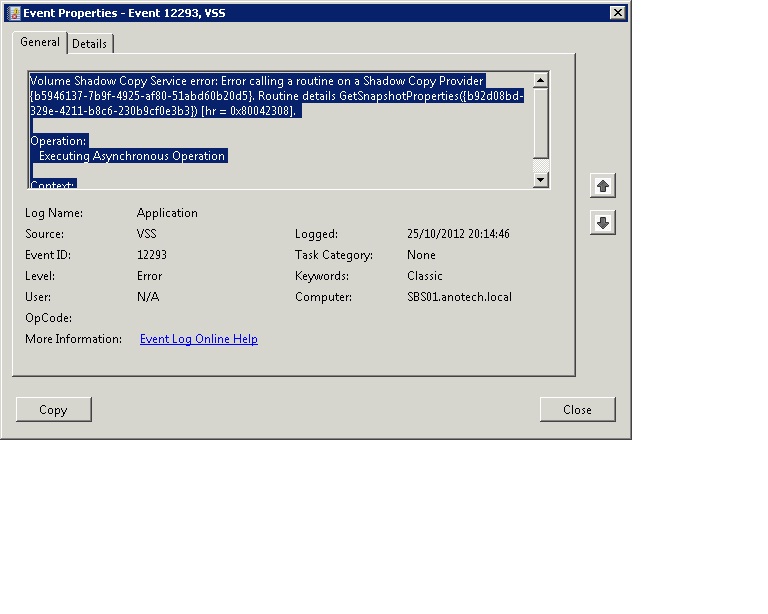Click the description scrollbar thumb

coord(540,123)
